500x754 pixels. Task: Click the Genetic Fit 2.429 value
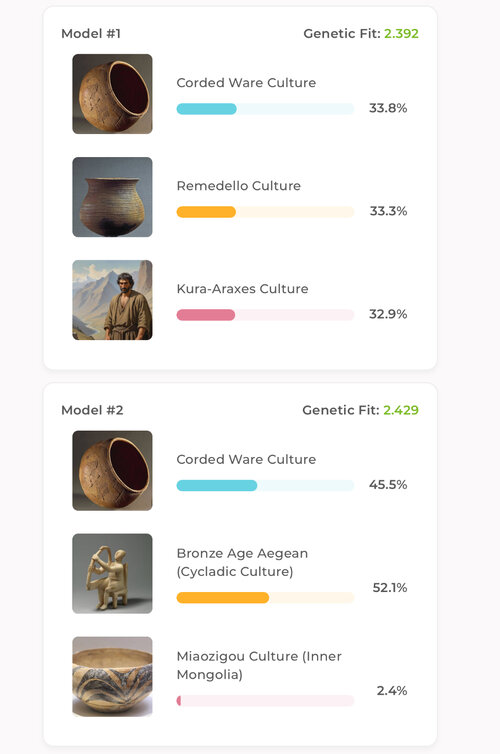[401, 410]
